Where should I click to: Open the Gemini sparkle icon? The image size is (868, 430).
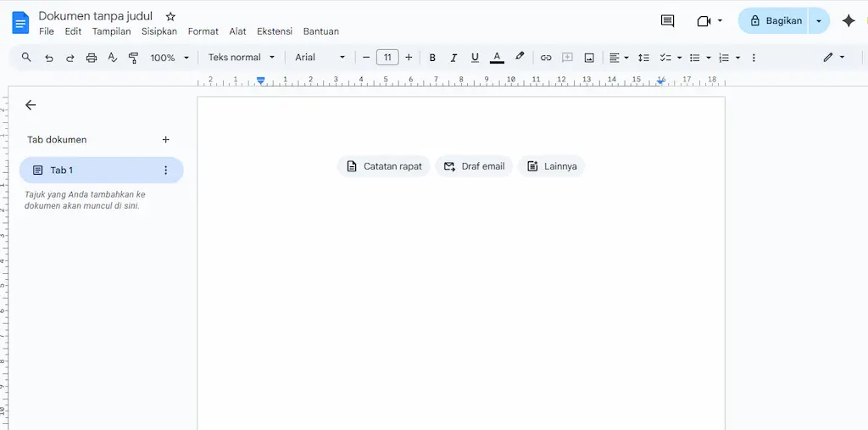848,21
